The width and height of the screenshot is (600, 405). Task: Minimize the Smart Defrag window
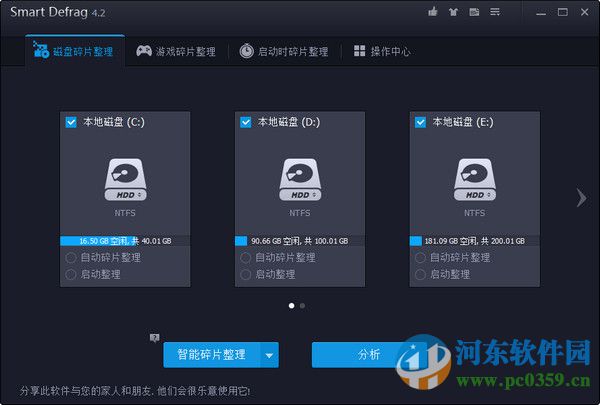tap(541, 13)
